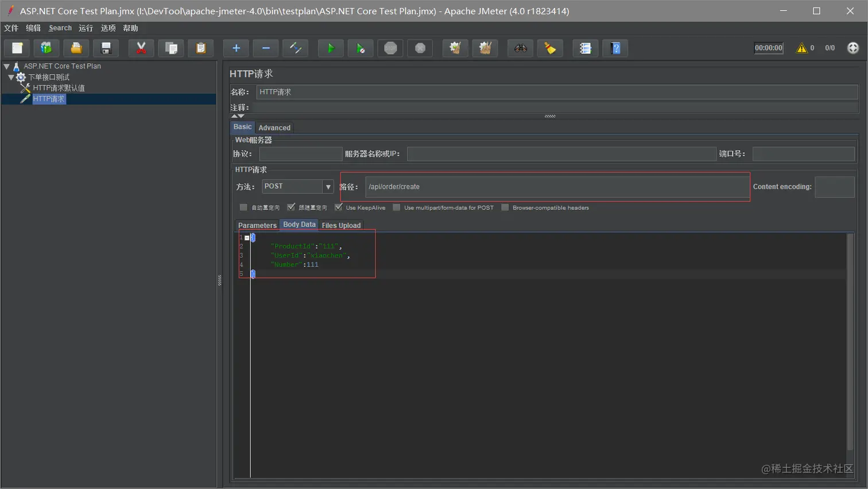Click the 0/0 thread count indicator
The width and height of the screenshot is (868, 489).
tap(830, 48)
